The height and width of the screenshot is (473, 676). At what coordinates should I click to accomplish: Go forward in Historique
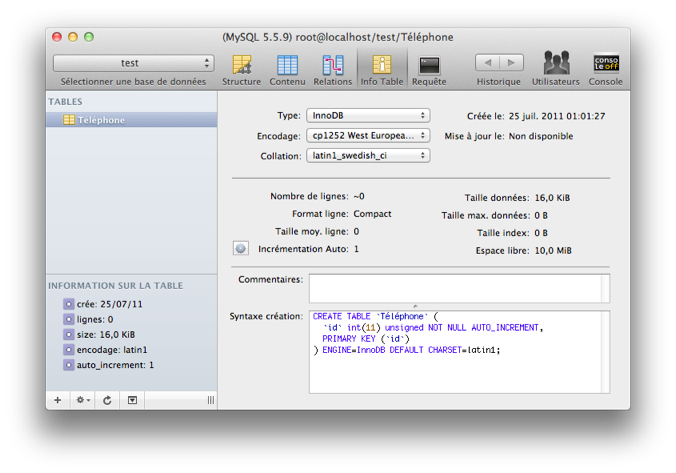pos(511,63)
